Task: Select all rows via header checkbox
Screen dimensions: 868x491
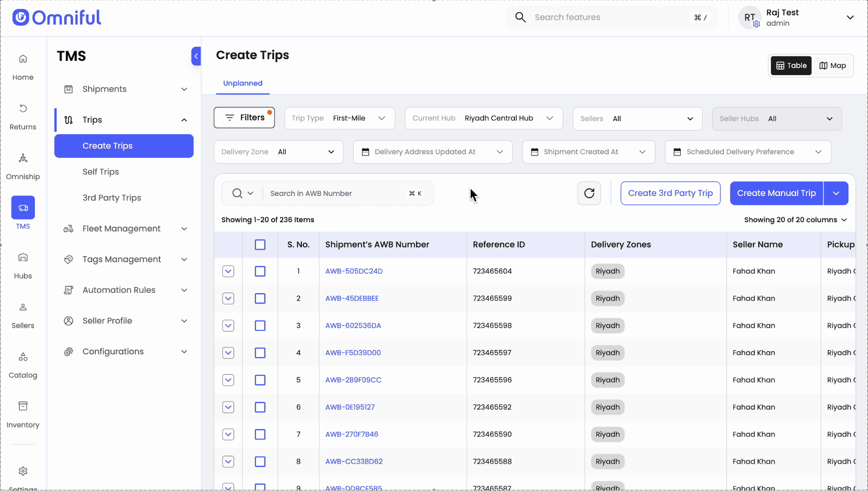Action: tap(260, 245)
